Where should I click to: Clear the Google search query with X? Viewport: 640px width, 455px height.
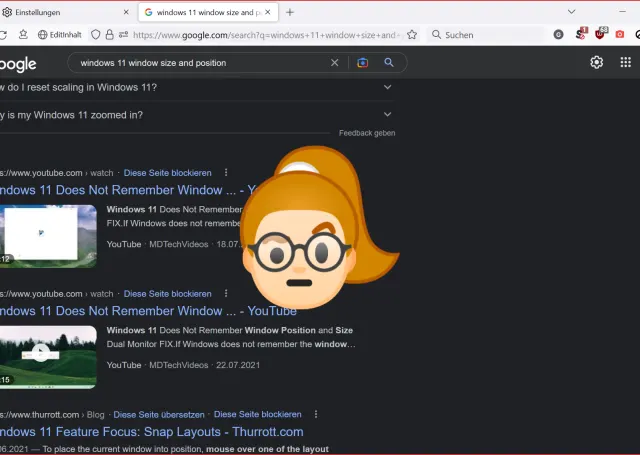335,62
